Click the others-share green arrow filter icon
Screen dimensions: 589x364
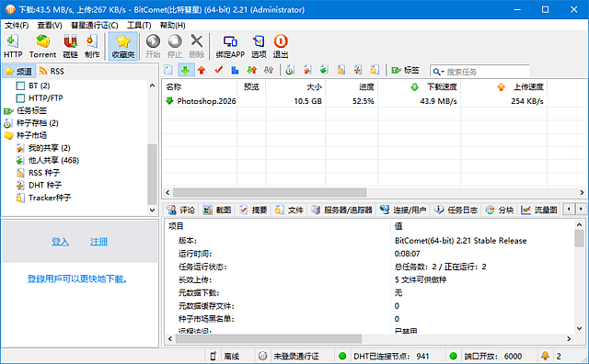click(x=324, y=70)
